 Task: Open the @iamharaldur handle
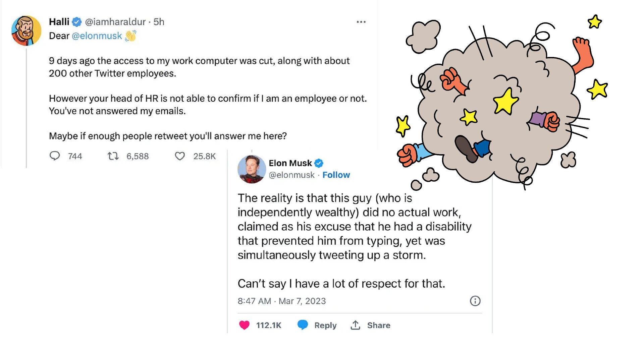point(115,22)
